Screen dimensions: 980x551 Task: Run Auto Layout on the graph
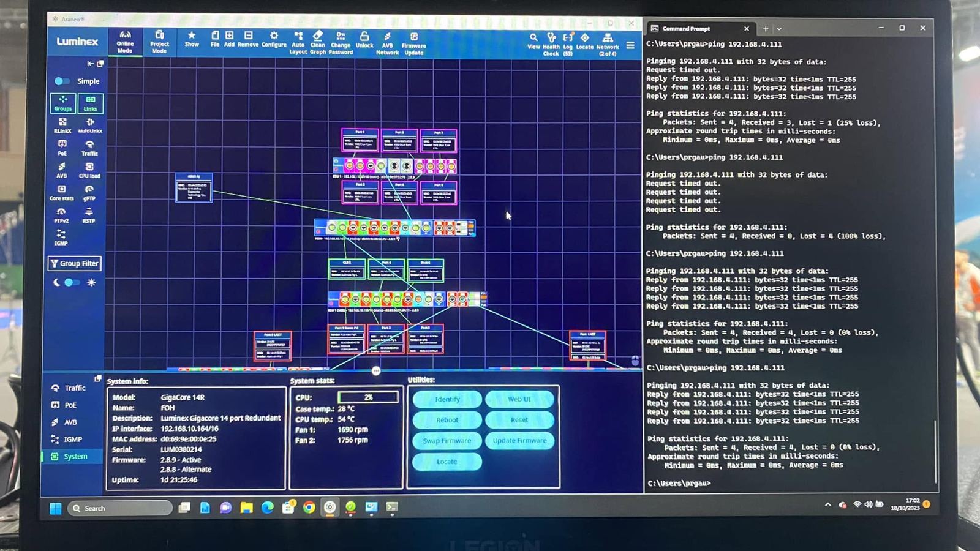click(298, 43)
